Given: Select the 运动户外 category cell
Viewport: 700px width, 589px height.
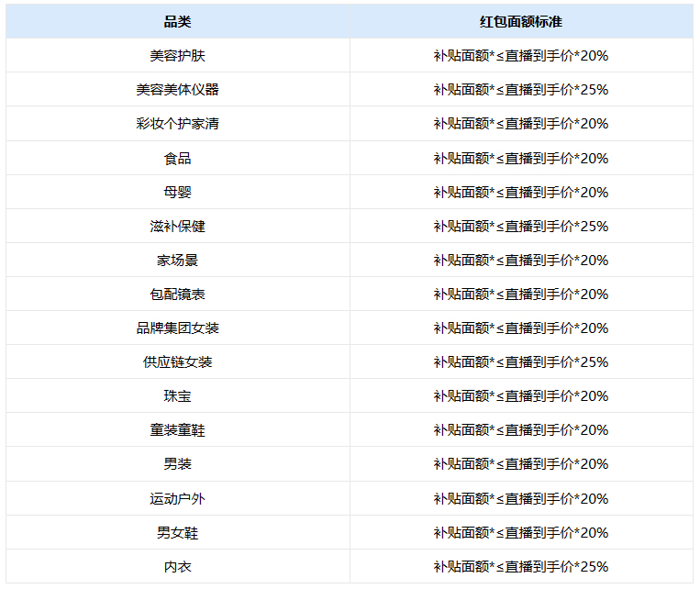Looking at the screenshot, I should pos(177,499).
